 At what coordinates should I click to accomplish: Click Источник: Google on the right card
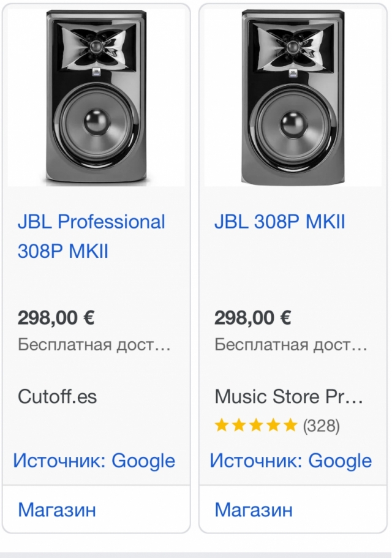[x=291, y=461]
